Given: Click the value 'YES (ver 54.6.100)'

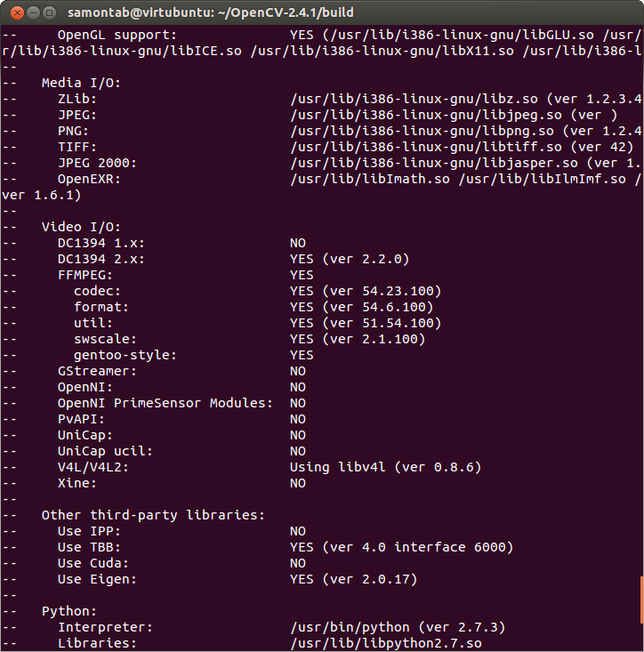Looking at the screenshot, I should click(x=362, y=307).
